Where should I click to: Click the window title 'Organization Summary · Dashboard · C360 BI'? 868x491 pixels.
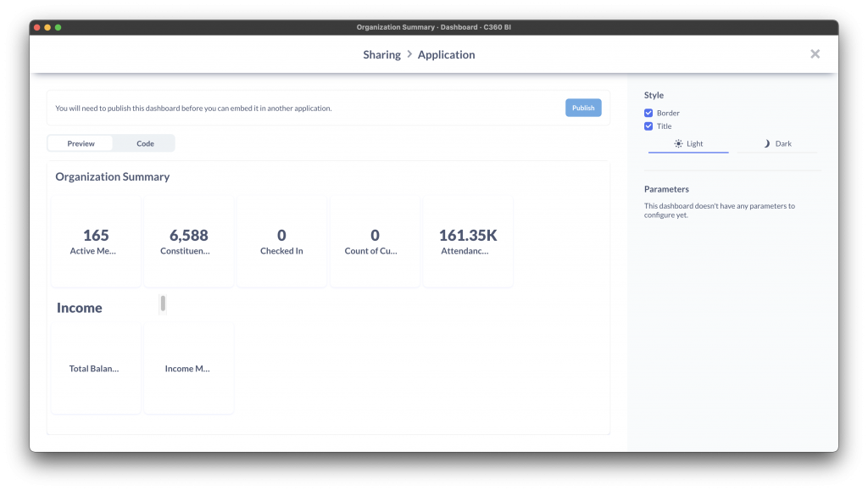click(433, 27)
